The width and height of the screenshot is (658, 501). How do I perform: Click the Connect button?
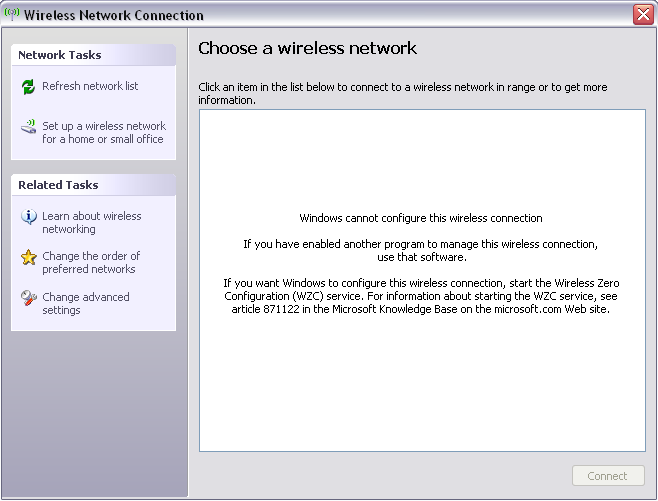[608, 475]
